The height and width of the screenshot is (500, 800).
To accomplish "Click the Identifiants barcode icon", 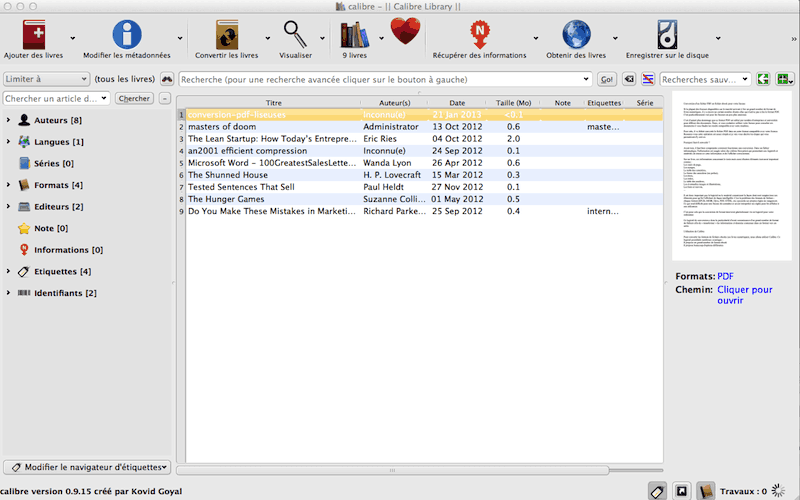I will [23, 293].
